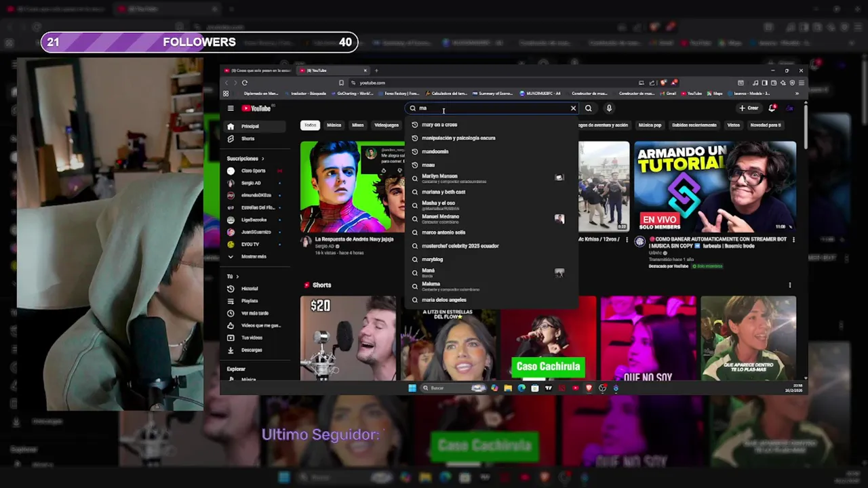Choose suggestion 'Marilyn Manson'

[492, 178]
